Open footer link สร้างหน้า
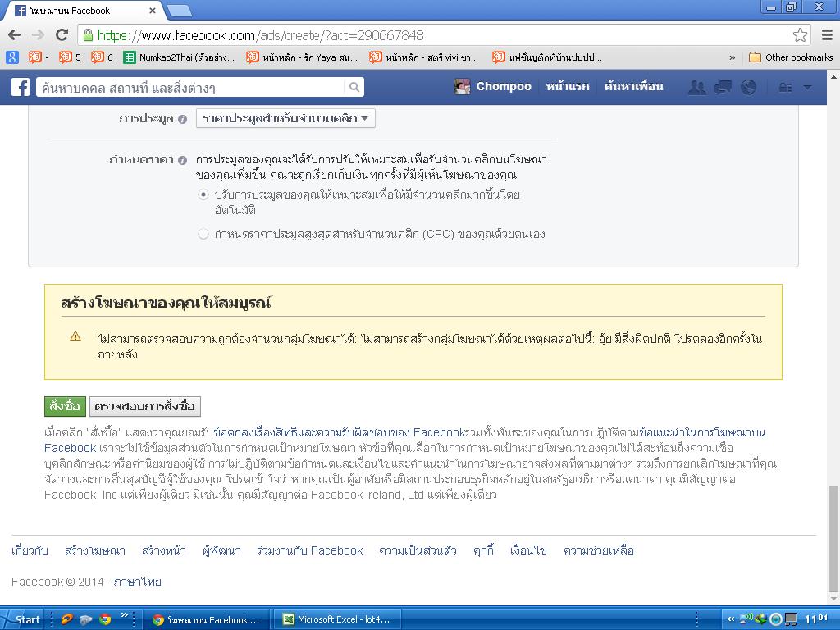The height and width of the screenshot is (630, 840). (164, 550)
